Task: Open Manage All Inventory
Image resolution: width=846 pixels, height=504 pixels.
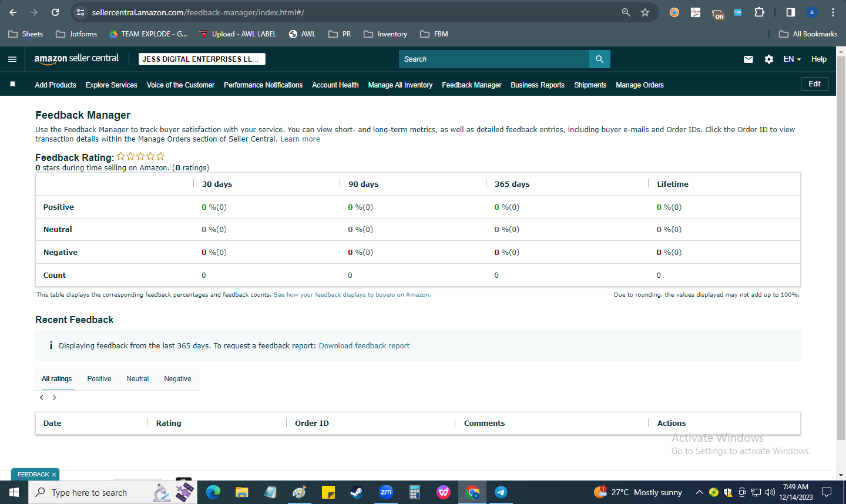Action: [400, 85]
